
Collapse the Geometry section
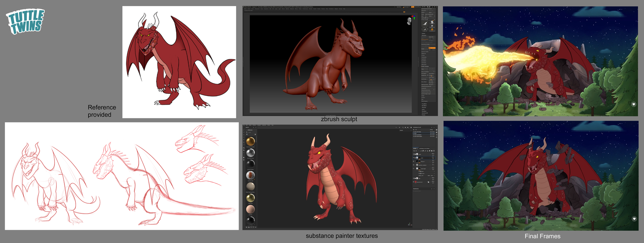[424, 35]
